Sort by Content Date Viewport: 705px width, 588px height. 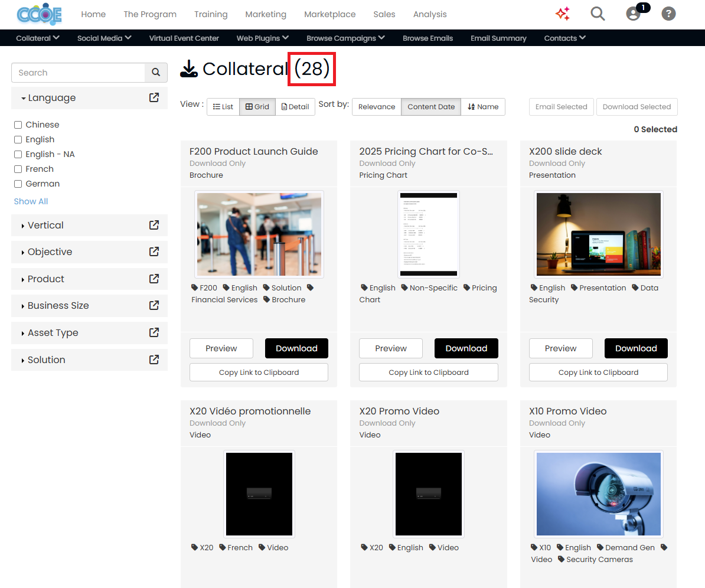431,106
